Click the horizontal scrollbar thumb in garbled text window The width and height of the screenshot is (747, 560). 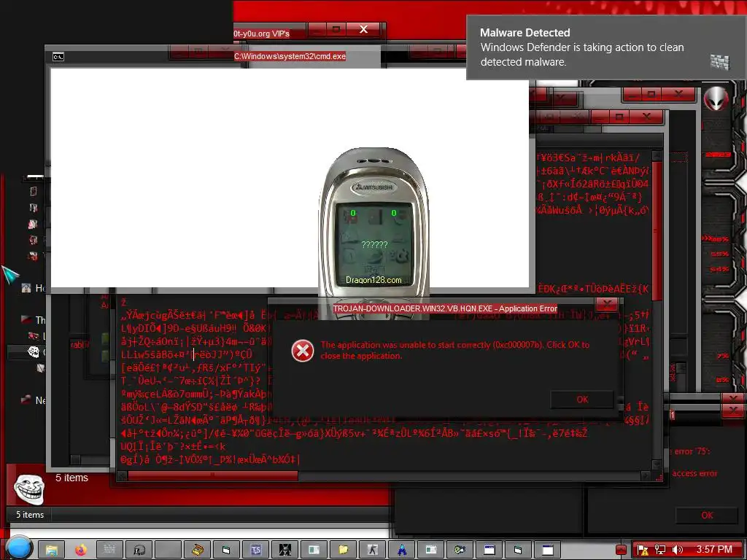[x=212, y=475]
